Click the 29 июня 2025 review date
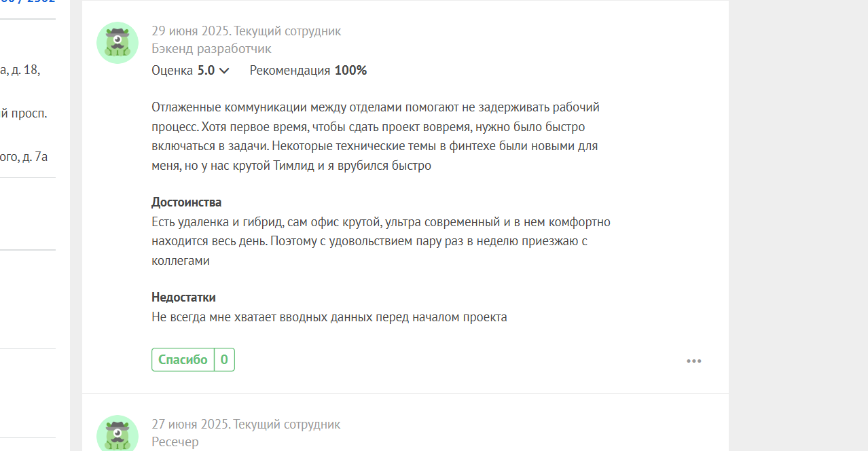This screenshot has height=451, width=868. [x=191, y=31]
